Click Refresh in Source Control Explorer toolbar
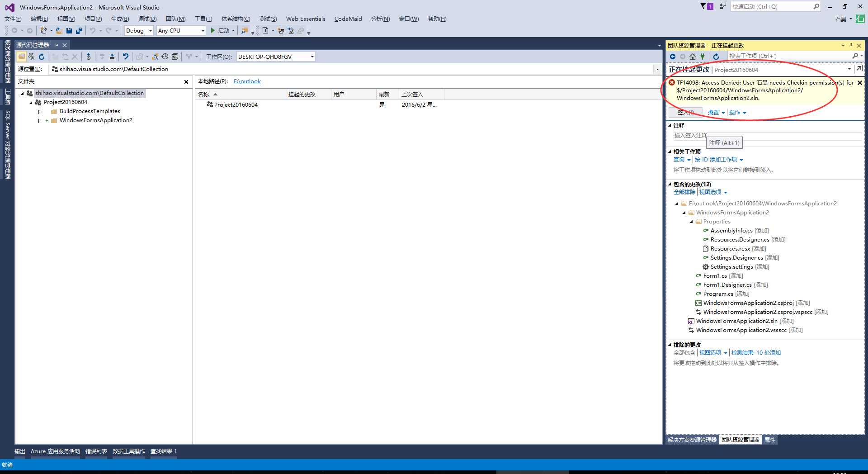Viewport: 868px width, 474px height. tap(42, 57)
